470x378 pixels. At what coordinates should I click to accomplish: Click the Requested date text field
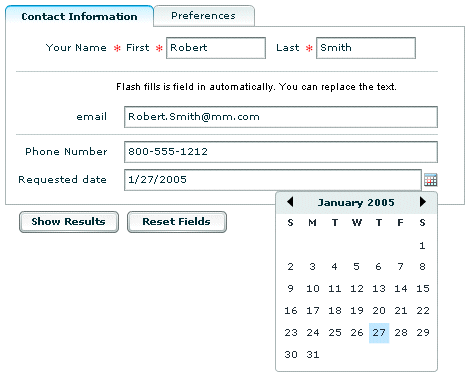(x=273, y=180)
